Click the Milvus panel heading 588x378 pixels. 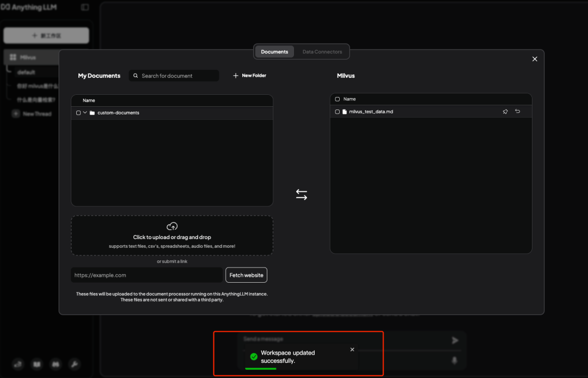pos(346,75)
